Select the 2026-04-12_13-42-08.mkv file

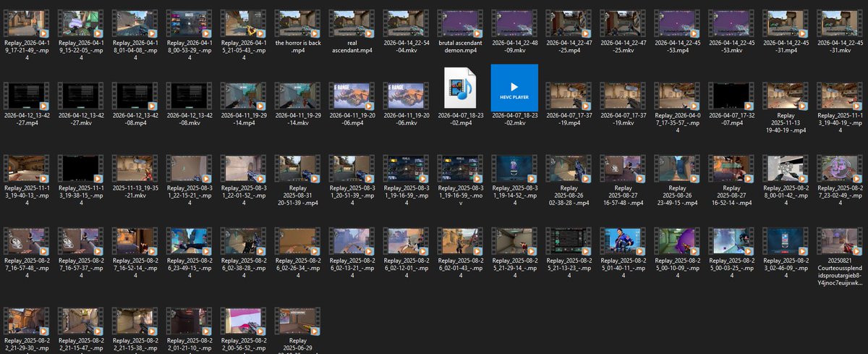point(189,104)
